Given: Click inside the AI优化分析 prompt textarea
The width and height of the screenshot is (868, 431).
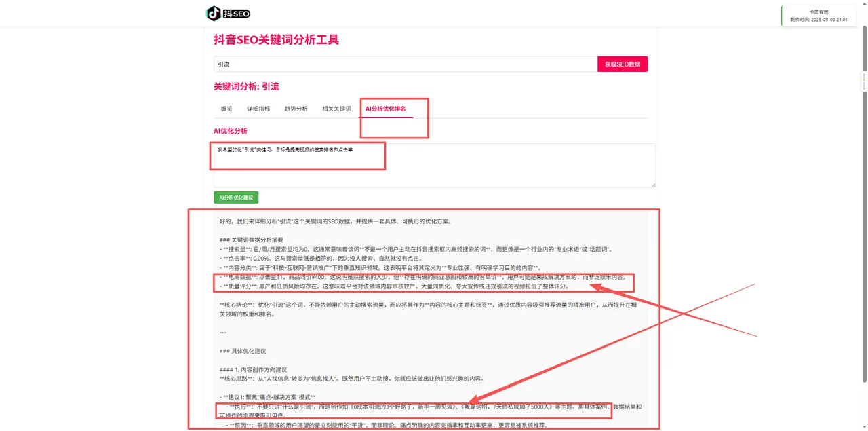Looking at the screenshot, I should (x=435, y=165).
